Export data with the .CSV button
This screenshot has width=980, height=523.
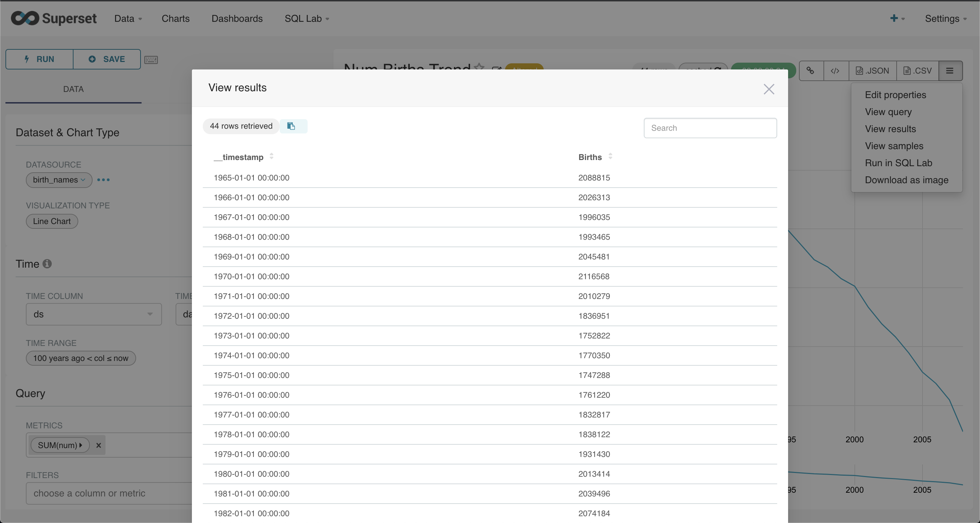[x=917, y=71]
